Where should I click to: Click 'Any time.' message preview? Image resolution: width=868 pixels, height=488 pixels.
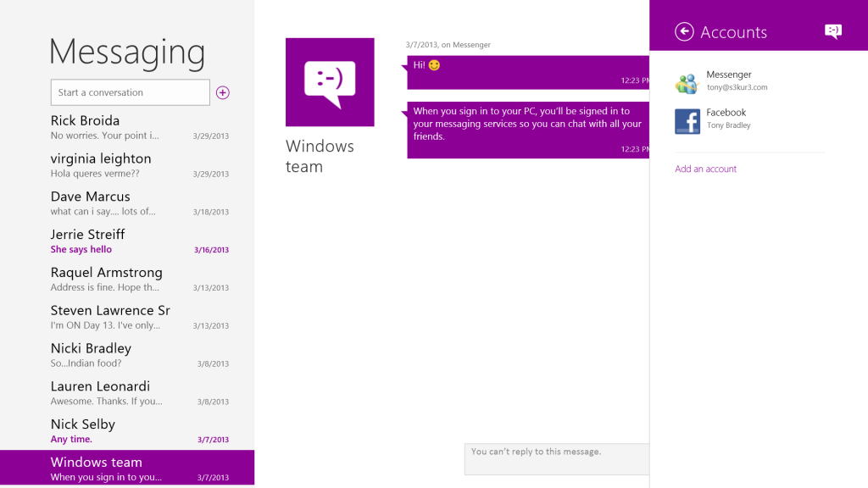[71, 440]
